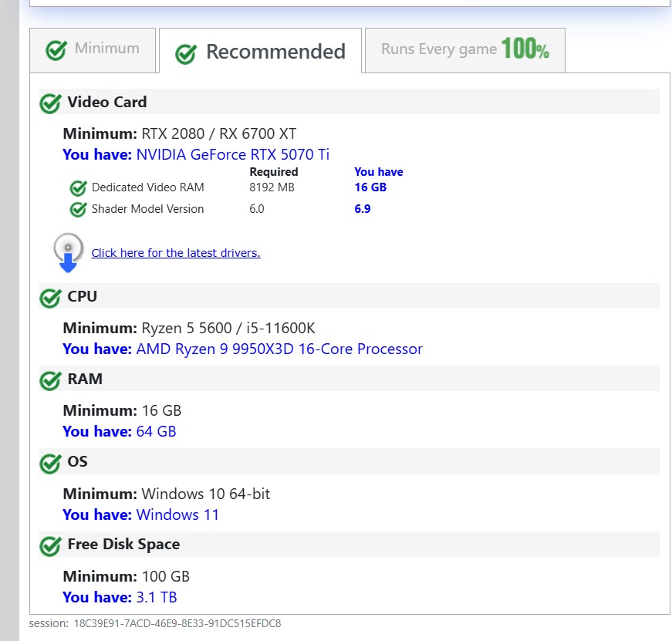Click the Dedicated Video RAM label
The image size is (672, 641).
pyautogui.click(x=148, y=187)
